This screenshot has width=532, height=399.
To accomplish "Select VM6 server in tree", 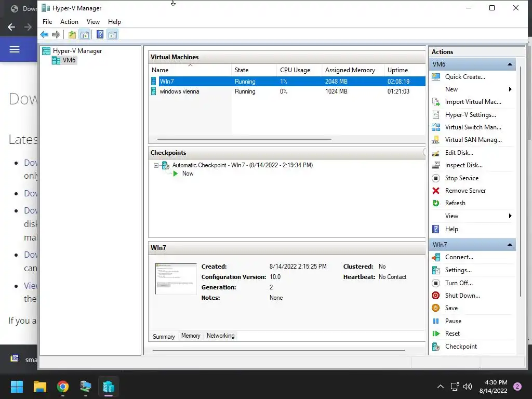I will coord(69,60).
